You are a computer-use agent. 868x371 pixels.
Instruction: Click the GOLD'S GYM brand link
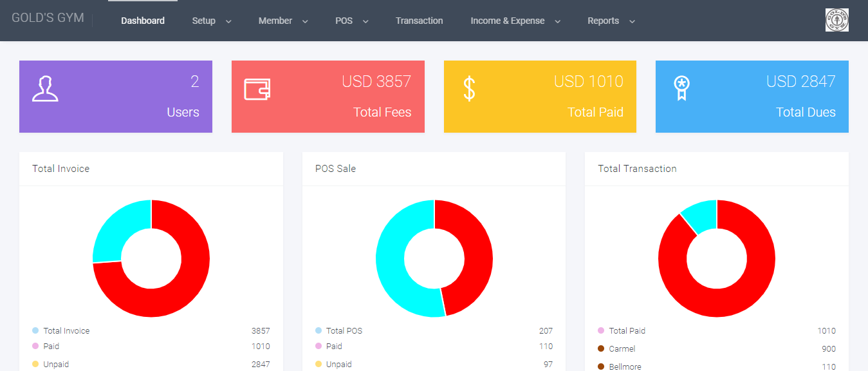(x=48, y=18)
